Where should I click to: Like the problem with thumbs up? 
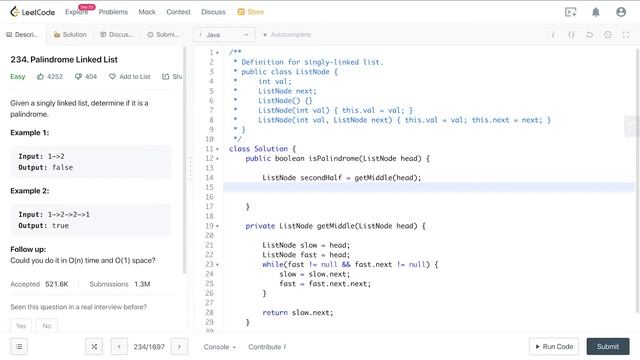coord(40,76)
